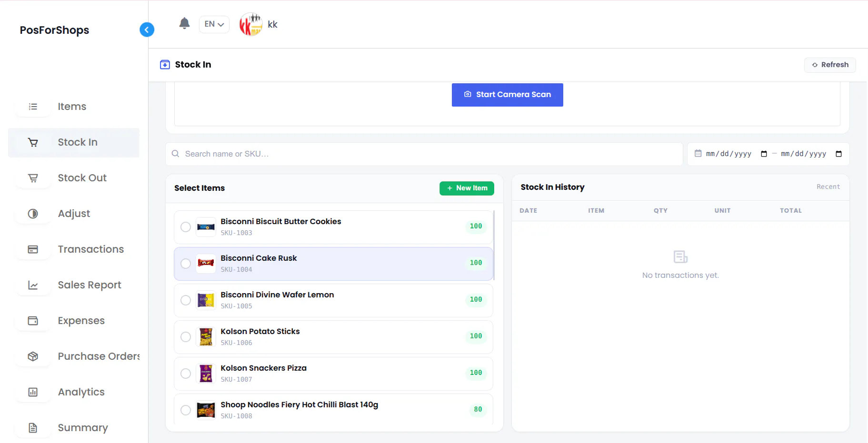868x443 pixels.
Task: Click stock badge 80 on Shoop Noodles
Action: pyautogui.click(x=478, y=409)
